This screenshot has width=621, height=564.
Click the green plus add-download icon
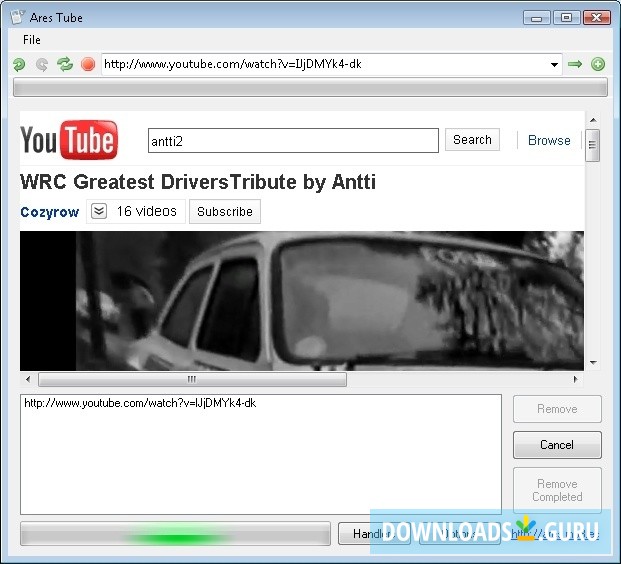click(x=598, y=64)
